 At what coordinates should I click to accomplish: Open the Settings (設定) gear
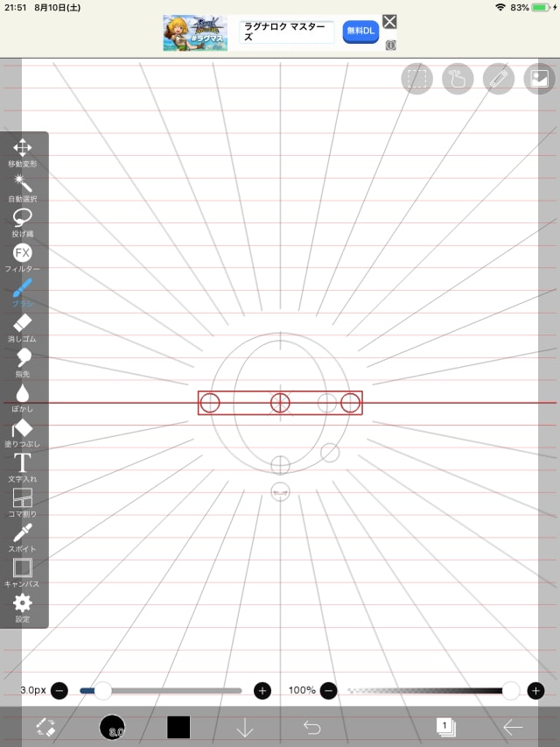point(23,608)
